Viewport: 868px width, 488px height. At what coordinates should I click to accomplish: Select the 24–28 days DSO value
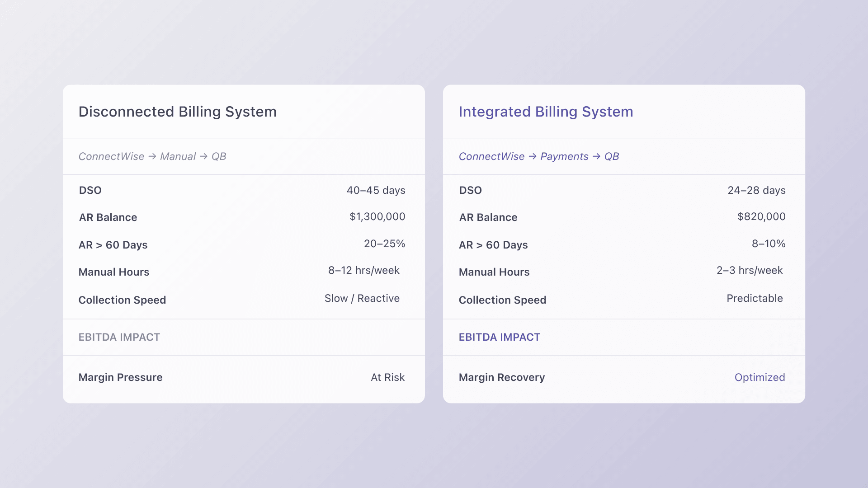pos(756,190)
